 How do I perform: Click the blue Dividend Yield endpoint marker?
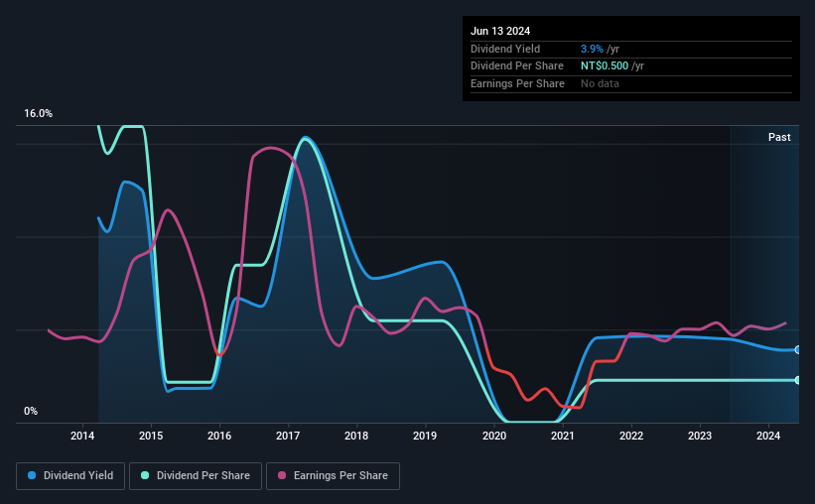[x=798, y=349]
